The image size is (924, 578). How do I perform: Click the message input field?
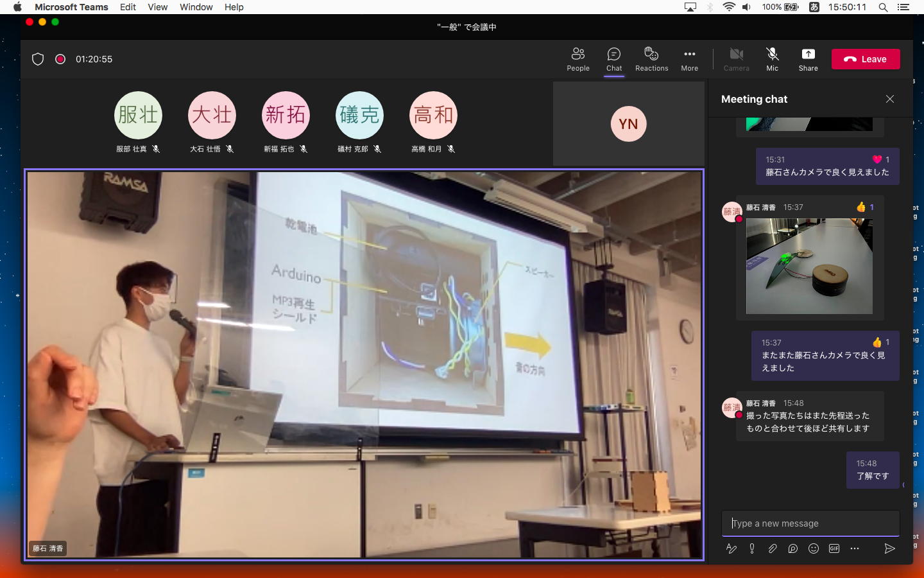tap(810, 523)
